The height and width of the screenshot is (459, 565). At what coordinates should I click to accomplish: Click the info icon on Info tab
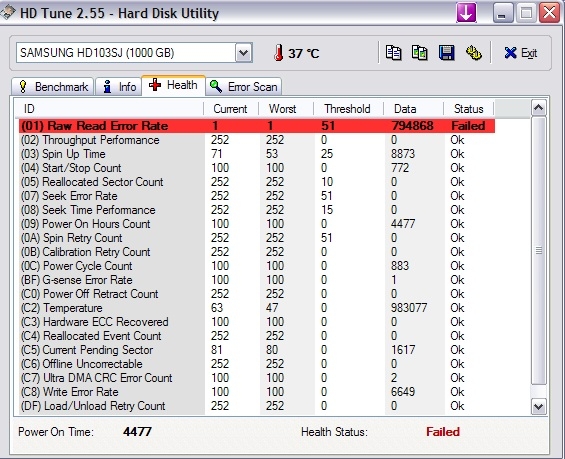(107, 87)
